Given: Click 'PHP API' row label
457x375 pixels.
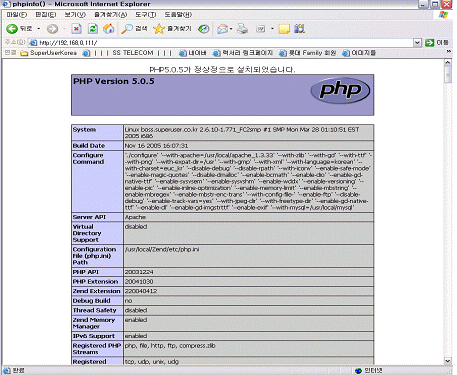Looking at the screenshot, I should click(x=86, y=272).
